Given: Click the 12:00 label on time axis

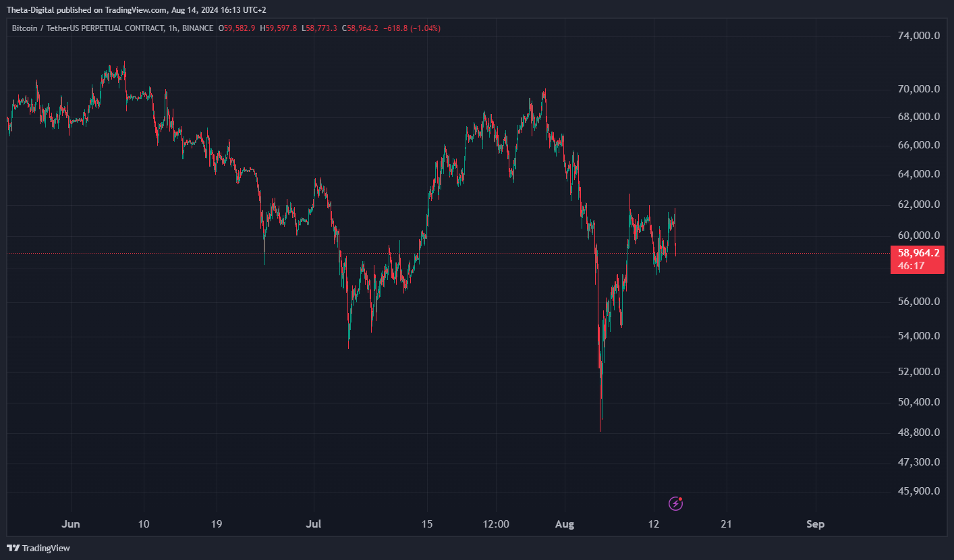Looking at the screenshot, I should (496, 524).
